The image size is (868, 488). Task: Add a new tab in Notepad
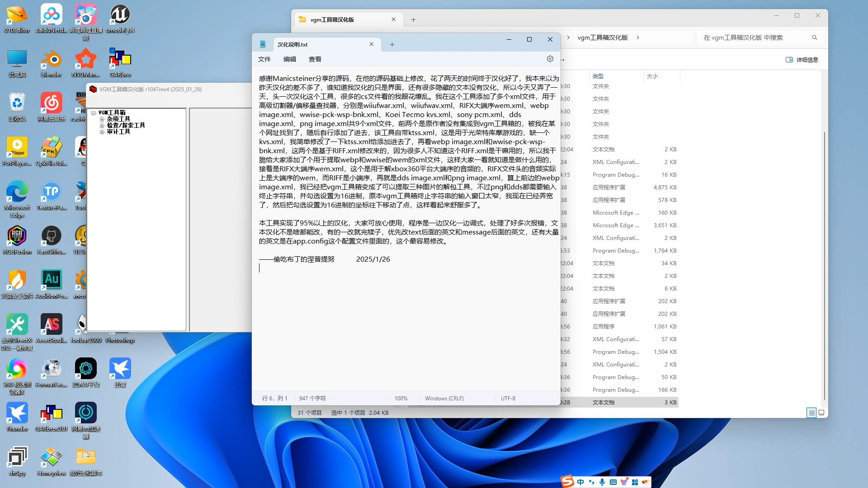392,44
